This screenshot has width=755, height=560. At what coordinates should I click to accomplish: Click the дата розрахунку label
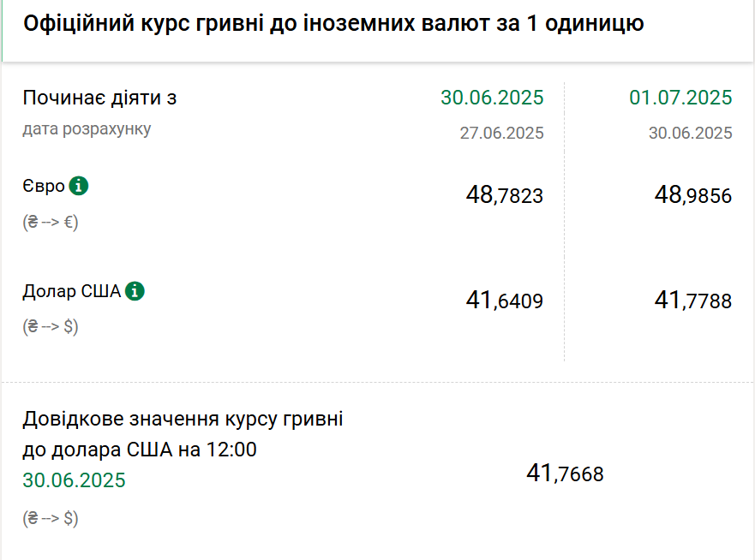87,129
